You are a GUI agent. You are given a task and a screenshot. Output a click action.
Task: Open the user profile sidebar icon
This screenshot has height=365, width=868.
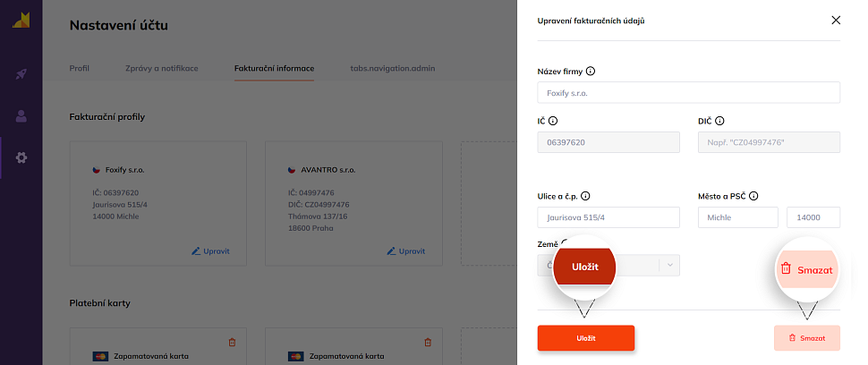(21, 115)
